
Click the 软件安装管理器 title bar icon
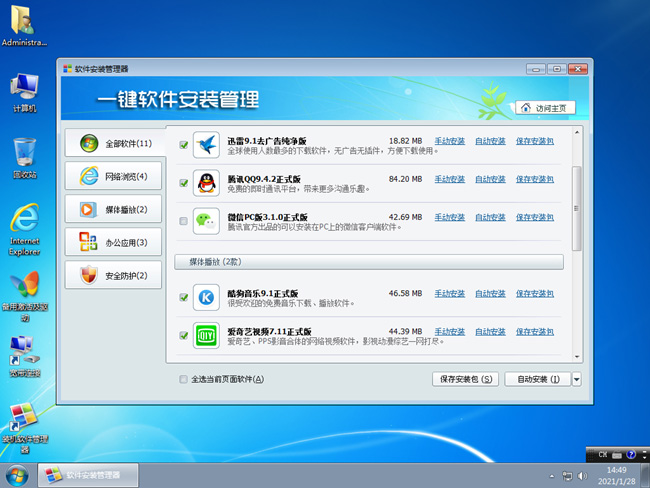(x=68, y=68)
